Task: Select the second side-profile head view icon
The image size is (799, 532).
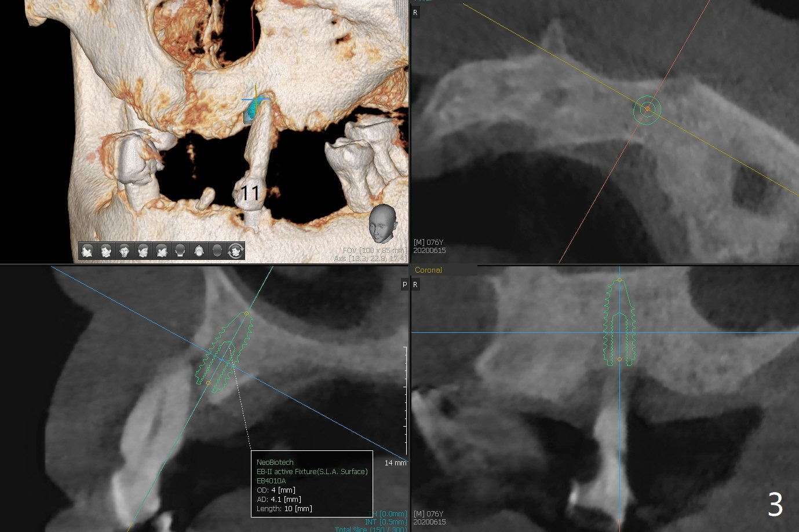Action: click(x=162, y=251)
